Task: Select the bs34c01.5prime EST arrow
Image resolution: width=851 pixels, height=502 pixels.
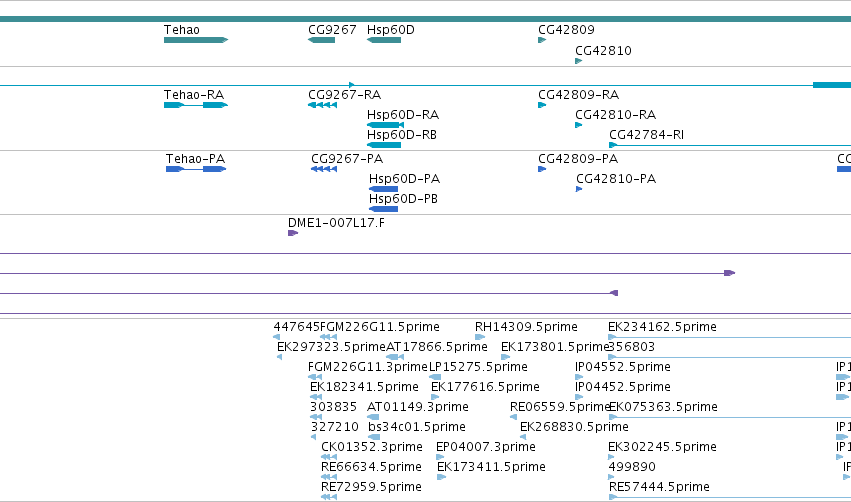Action: click(x=374, y=437)
